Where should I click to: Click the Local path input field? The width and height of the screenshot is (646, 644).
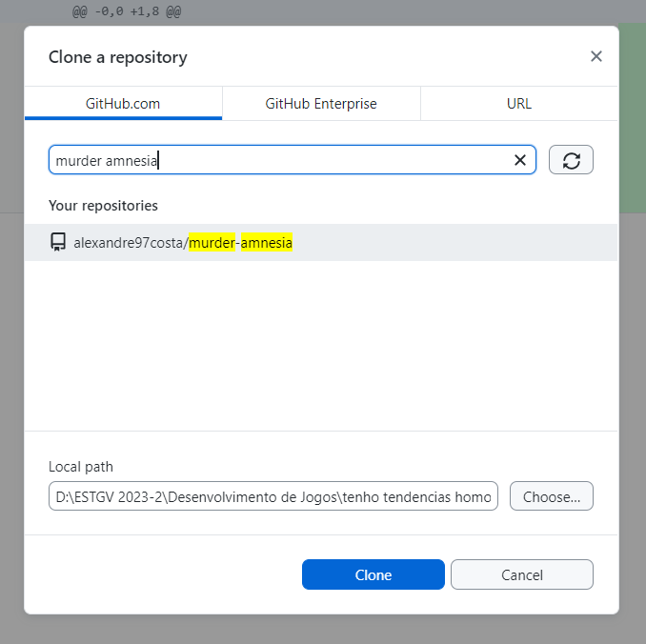273,496
